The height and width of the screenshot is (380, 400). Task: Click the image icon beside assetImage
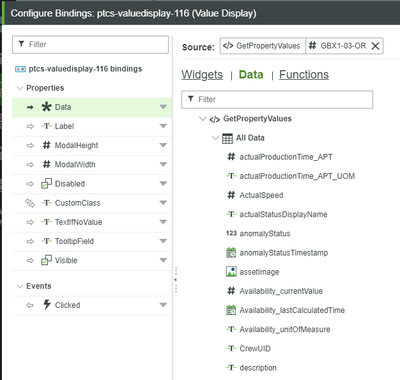(231, 272)
